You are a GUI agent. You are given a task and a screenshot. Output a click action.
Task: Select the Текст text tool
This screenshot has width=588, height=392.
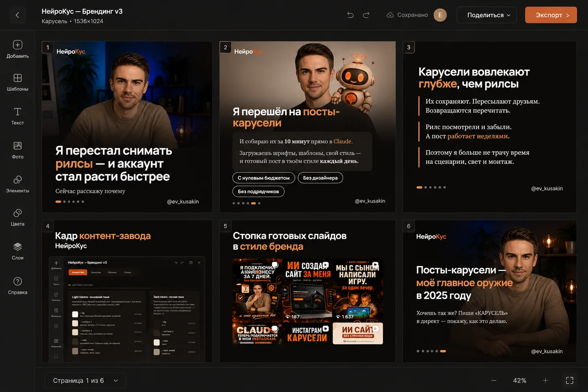point(17,116)
